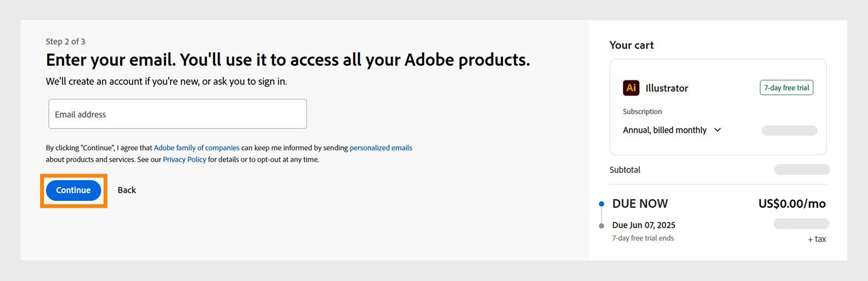868x281 pixels.
Task: Click the "Your cart" heading
Action: click(631, 46)
